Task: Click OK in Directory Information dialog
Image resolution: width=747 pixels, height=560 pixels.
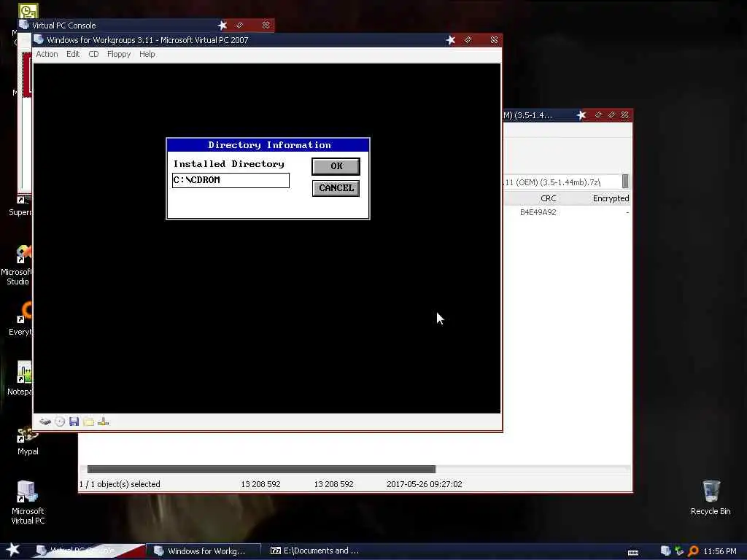Action: 336,166
